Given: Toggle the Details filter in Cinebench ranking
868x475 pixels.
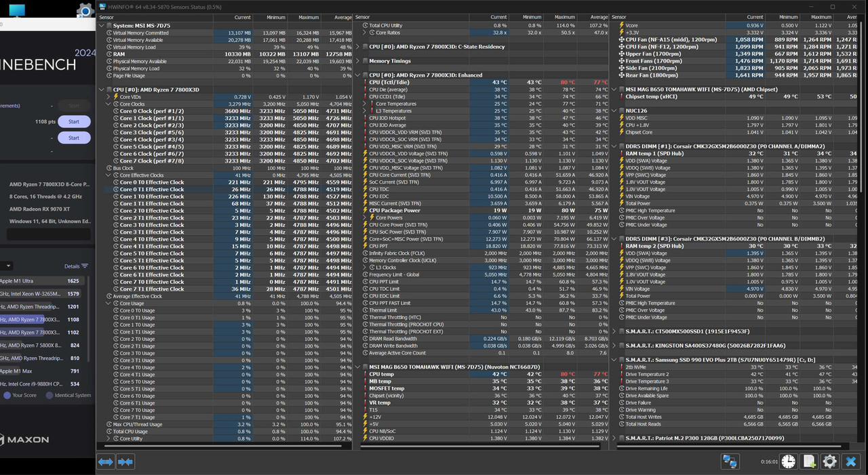Looking at the screenshot, I should click(76, 266).
